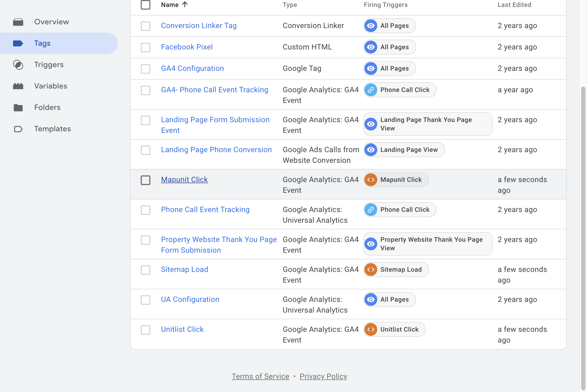Screen dimensions: 587x392
Task: Click the orange Mapunit Click trigger icon
Action: (x=371, y=180)
